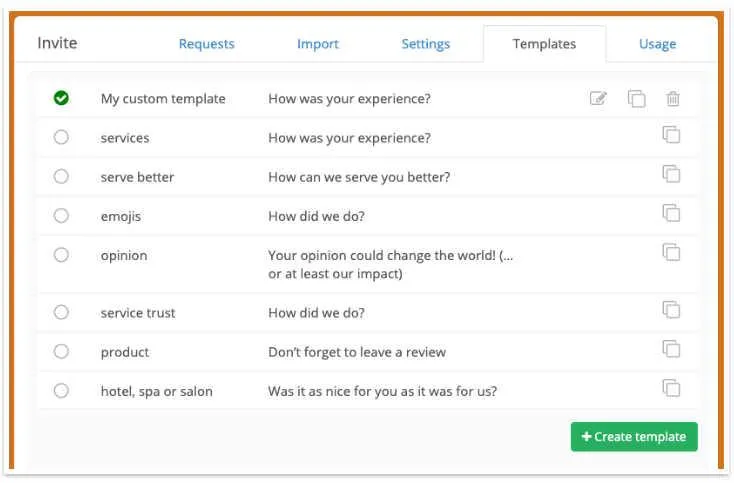Duplicate the hotel, spa or salon template
This screenshot has width=734, height=483.
[x=671, y=388]
